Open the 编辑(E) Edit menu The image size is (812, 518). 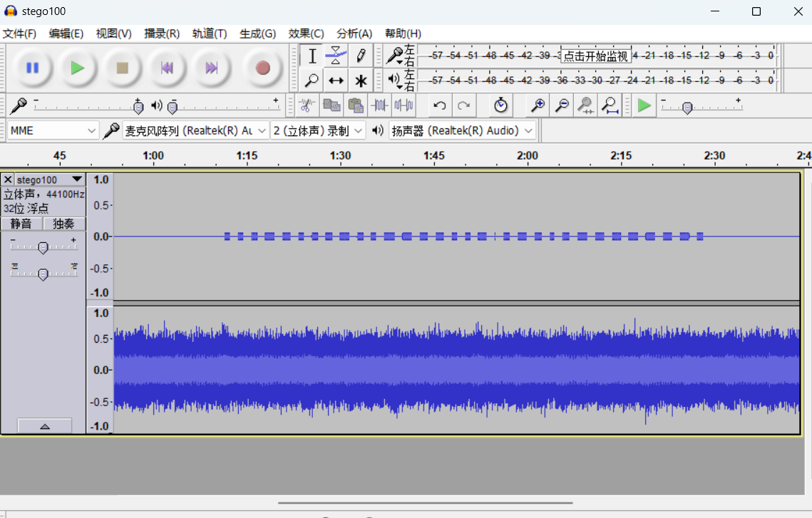pyautogui.click(x=66, y=33)
